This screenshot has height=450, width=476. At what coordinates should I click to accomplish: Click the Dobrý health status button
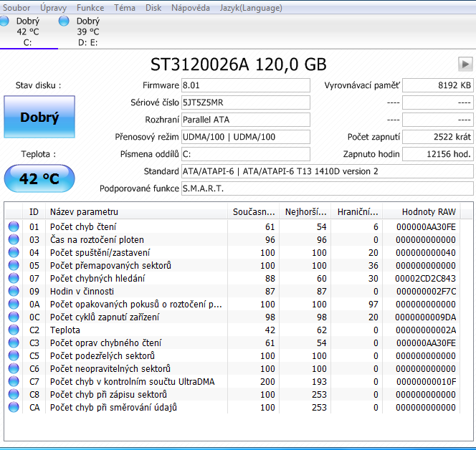click(39, 118)
